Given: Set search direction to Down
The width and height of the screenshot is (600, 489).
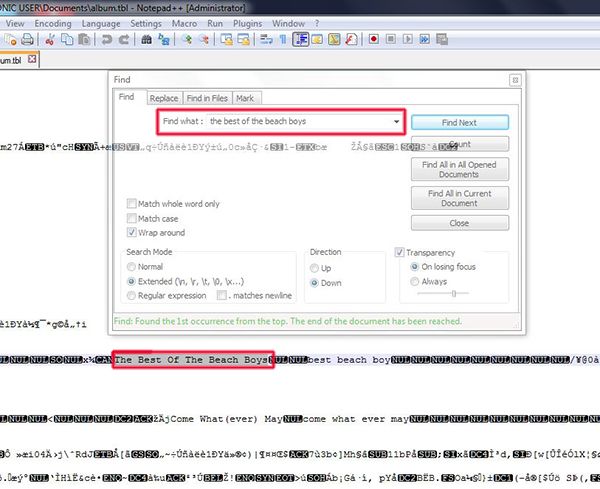Looking at the screenshot, I should tap(314, 283).
